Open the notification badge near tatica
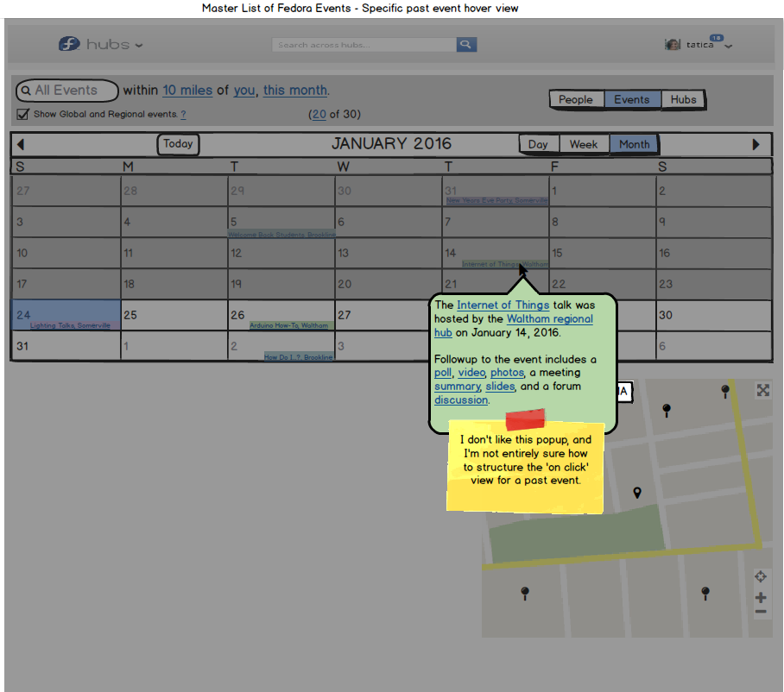The height and width of the screenshot is (692, 784). click(717, 38)
